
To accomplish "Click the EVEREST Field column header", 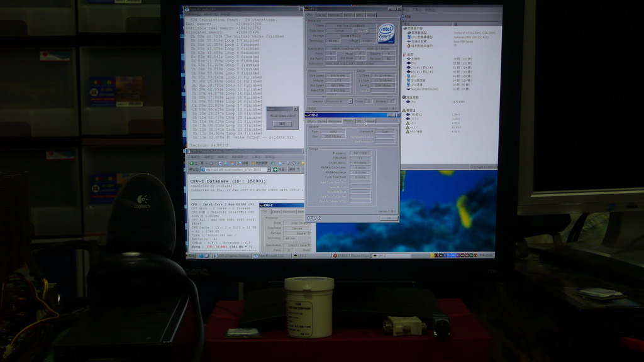I will tap(428, 24).
